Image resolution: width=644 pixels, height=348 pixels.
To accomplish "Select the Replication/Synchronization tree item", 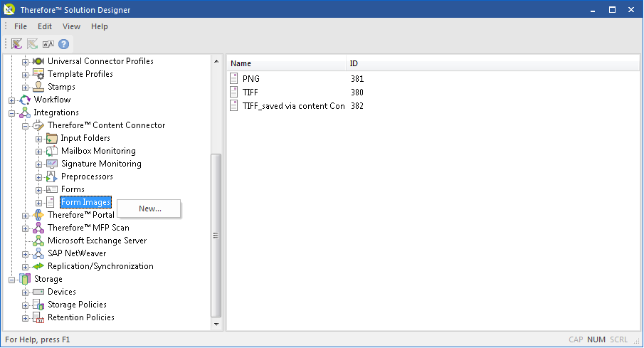I will pyautogui.click(x=100, y=266).
